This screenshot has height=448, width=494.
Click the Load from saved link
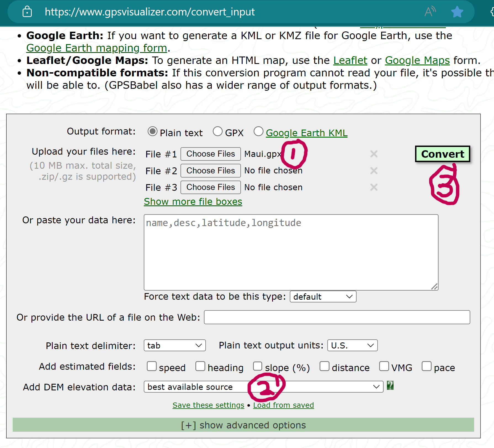[283, 405]
